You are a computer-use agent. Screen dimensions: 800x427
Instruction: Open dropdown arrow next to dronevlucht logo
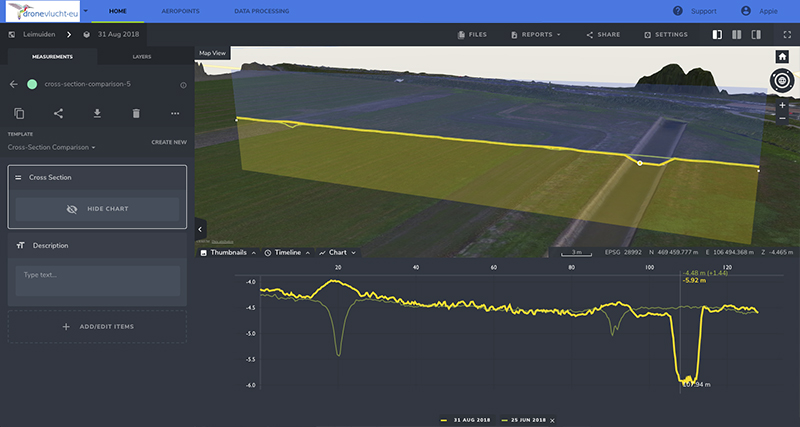[85, 11]
